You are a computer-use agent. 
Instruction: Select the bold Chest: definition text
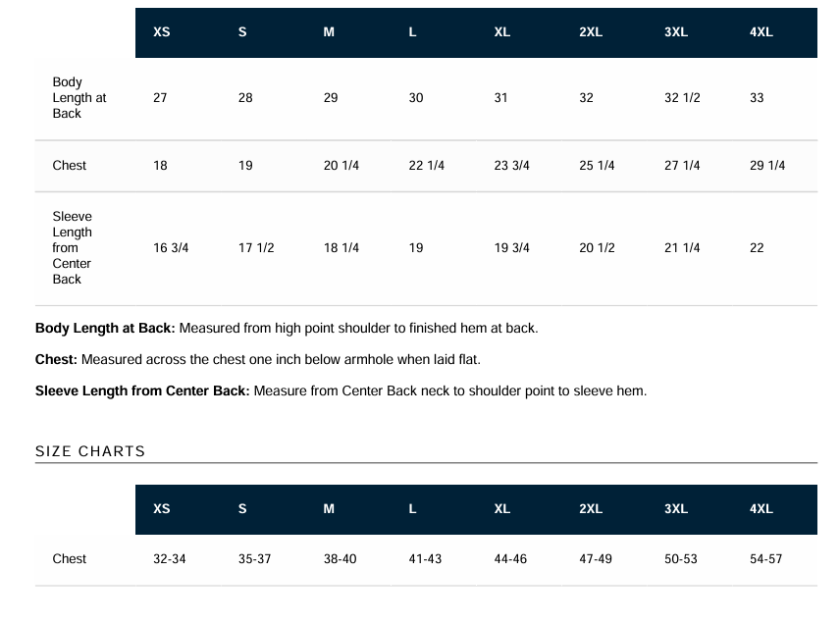click(56, 359)
